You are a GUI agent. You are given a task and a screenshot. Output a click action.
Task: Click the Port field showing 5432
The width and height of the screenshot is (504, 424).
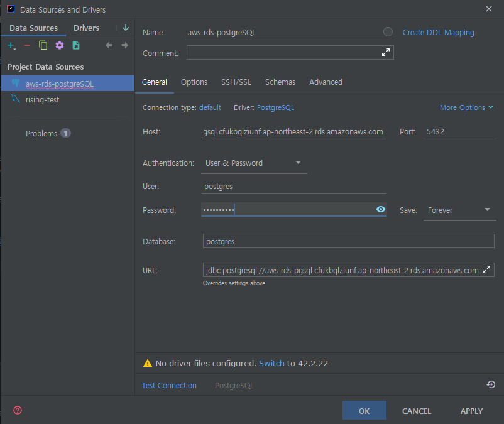click(459, 132)
